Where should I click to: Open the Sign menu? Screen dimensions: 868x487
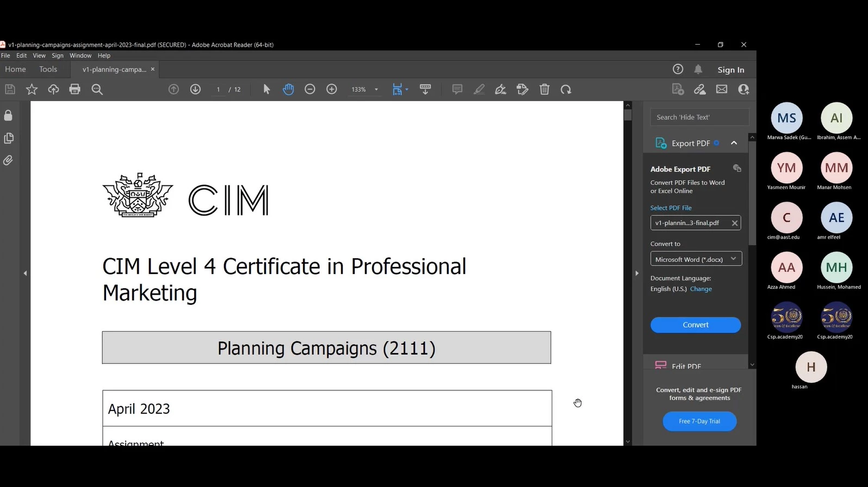[58, 55]
